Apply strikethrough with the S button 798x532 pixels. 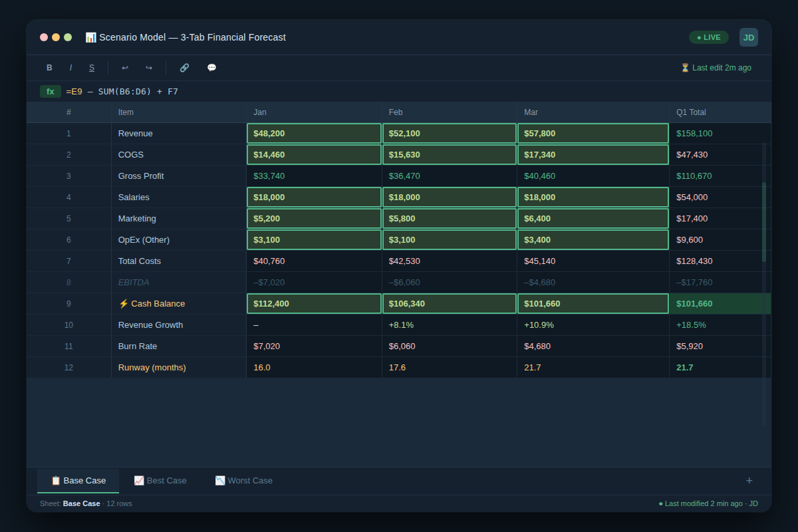click(x=92, y=68)
